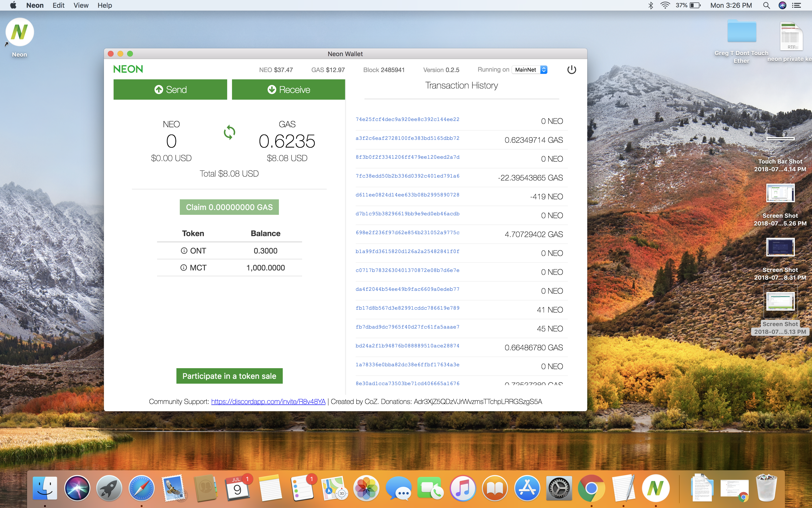Open the discordapp community support link
Image resolution: width=812 pixels, height=508 pixels.
click(268, 402)
